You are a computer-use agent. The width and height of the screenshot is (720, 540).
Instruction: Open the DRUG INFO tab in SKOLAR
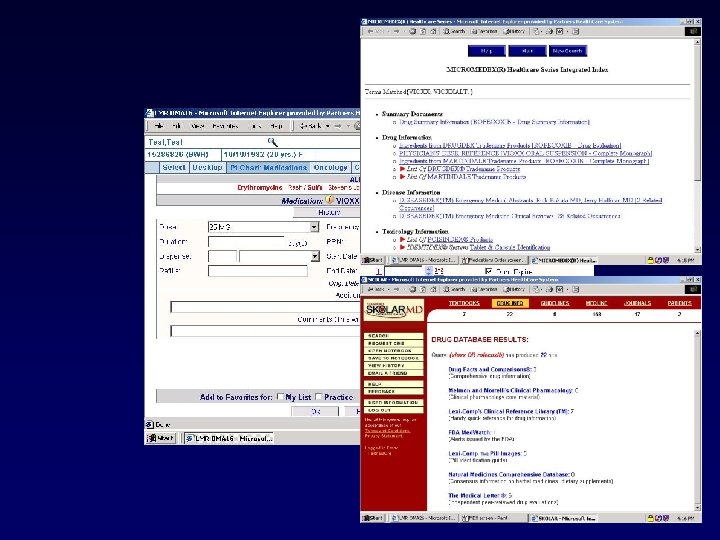(x=510, y=303)
